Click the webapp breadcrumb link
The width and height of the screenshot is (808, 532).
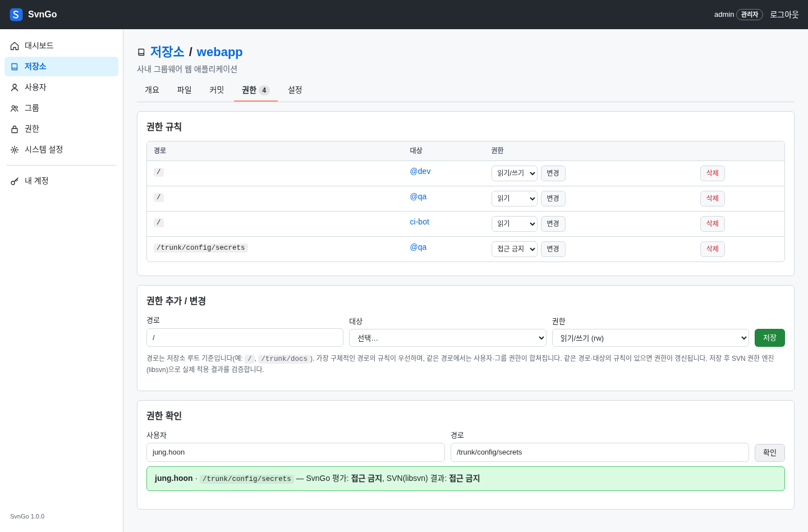220,52
